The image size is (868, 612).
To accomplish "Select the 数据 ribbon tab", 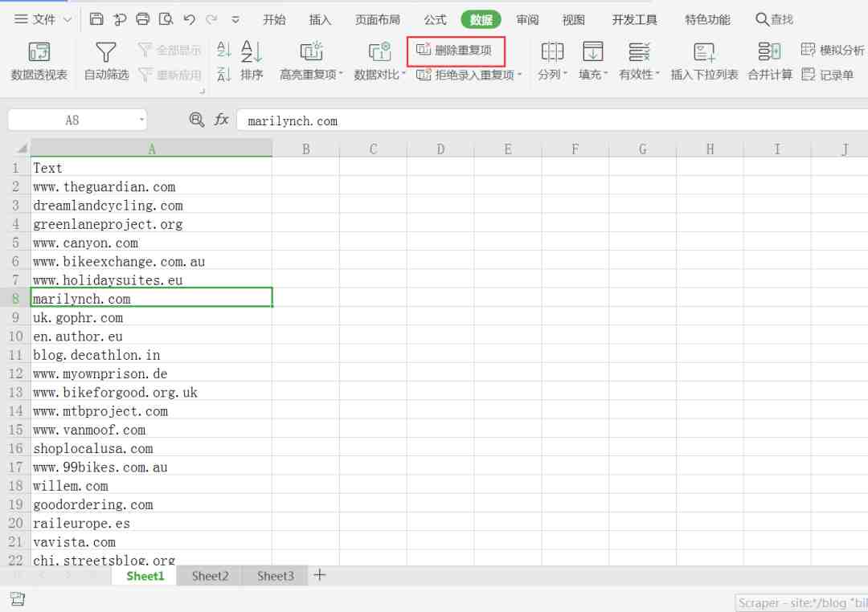I will [481, 20].
